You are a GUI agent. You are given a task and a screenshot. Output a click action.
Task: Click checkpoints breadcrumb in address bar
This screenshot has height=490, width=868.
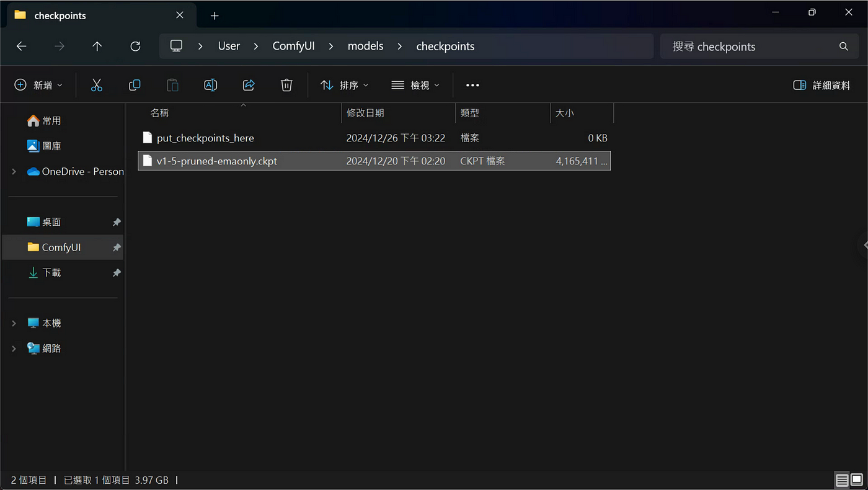(445, 47)
